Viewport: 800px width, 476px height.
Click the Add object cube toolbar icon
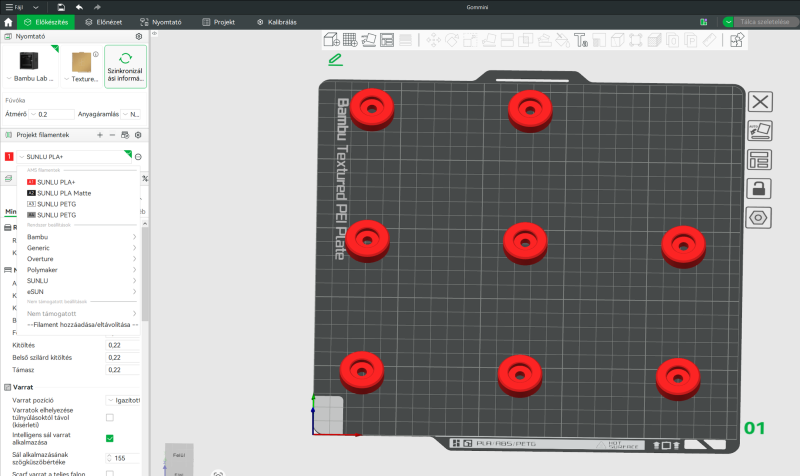pos(332,40)
